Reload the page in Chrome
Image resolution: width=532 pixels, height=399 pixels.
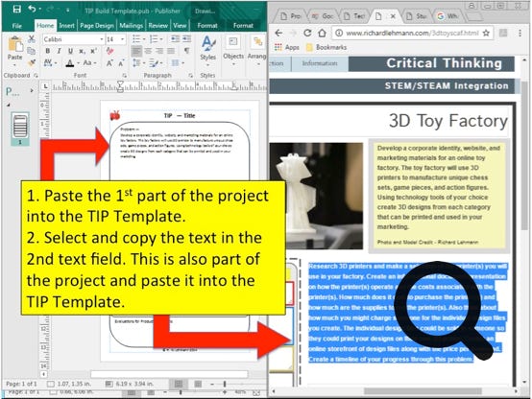(307, 33)
